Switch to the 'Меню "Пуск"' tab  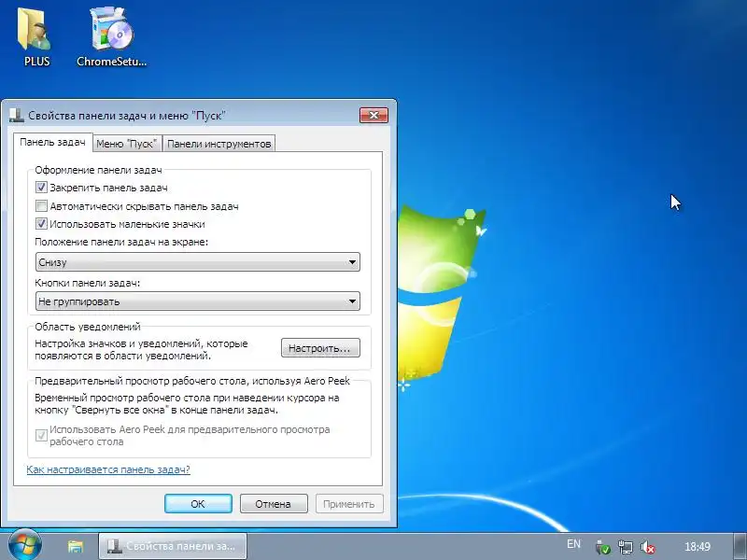[127, 144]
